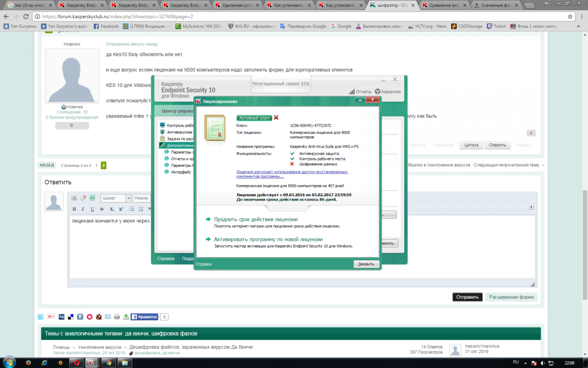588x368 pixels.
Task: Select Антивирусная защита in Kaspersky settings tree
Action: point(177,132)
